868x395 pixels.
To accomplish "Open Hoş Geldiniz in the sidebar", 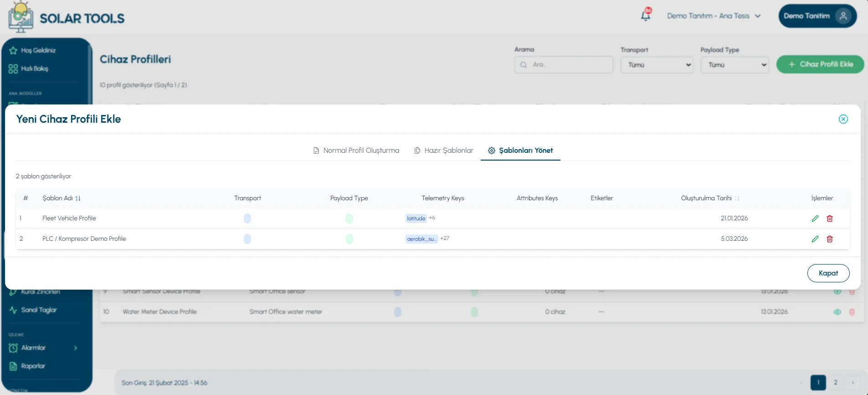I will pyautogui.click(x=38, y=50).
